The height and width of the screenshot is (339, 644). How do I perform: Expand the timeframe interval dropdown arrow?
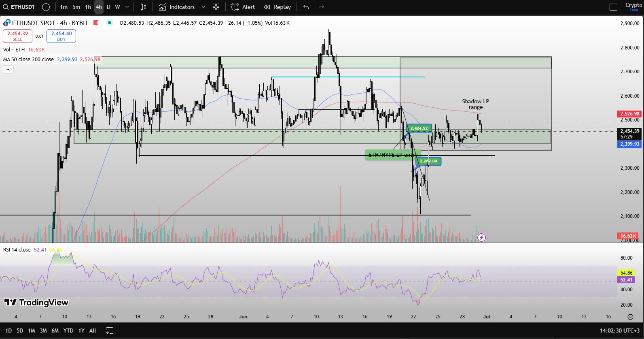127,7
